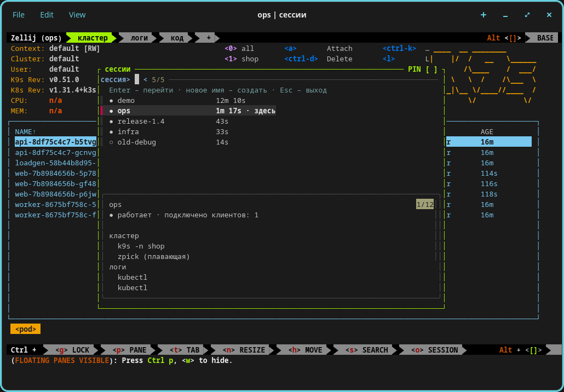Toggle the PIN checkbox on the сессии pane

pos(431,70)
